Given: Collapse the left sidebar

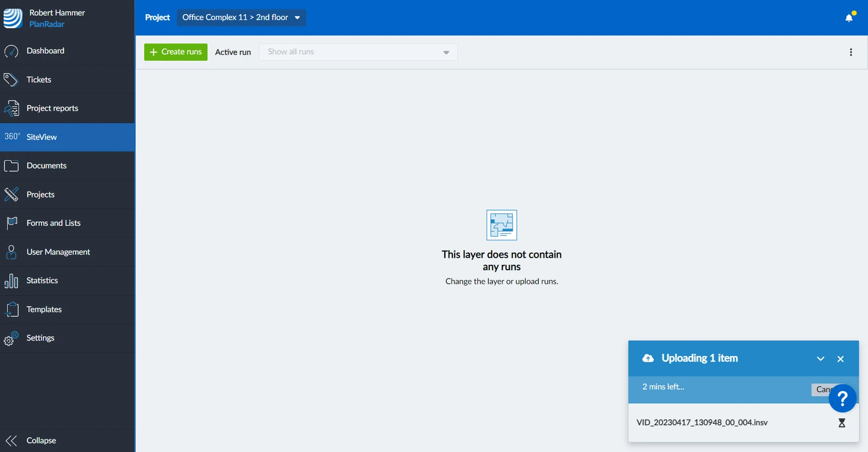Looking at the screenshot, I should [x=67, y=441].
